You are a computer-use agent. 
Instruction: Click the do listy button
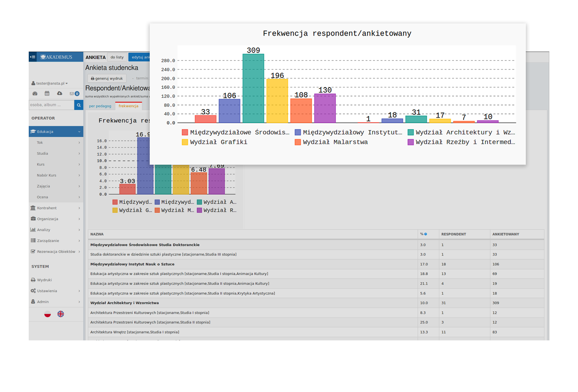click(117, 57)
